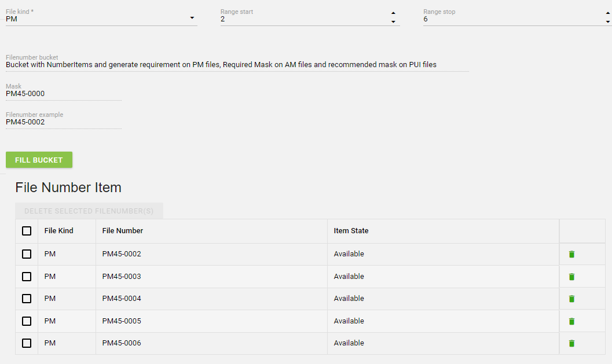Screen dimensions: 612x364
Task: Click the Filenumber bucket description field
Action: [237, 65]
